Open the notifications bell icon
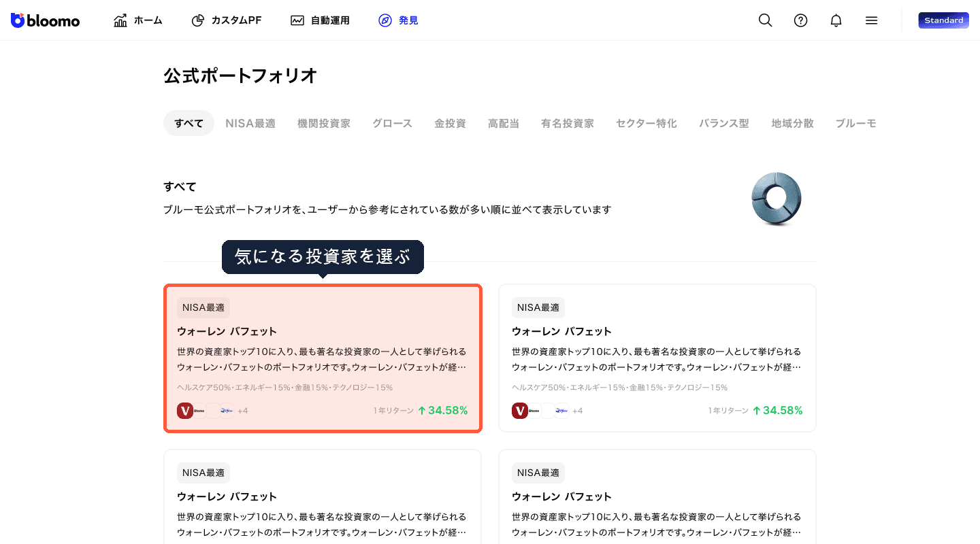 click(836, 20)
